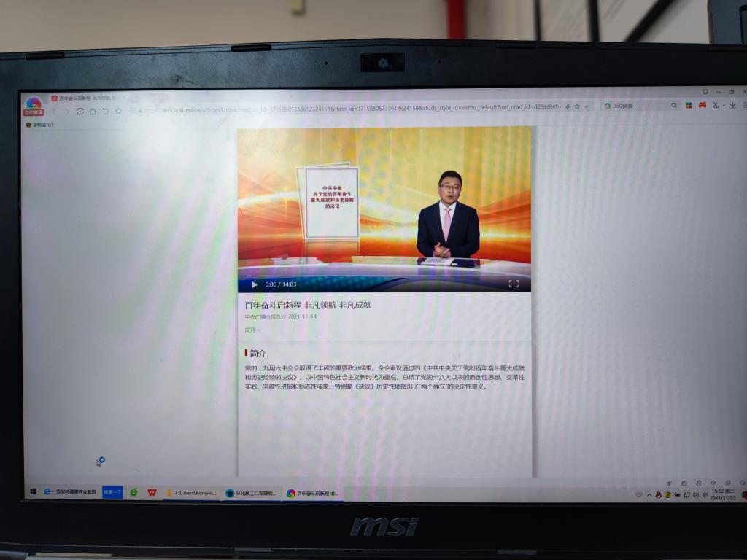
Task: Click the search magnifier icon
Action: point(674,106)
